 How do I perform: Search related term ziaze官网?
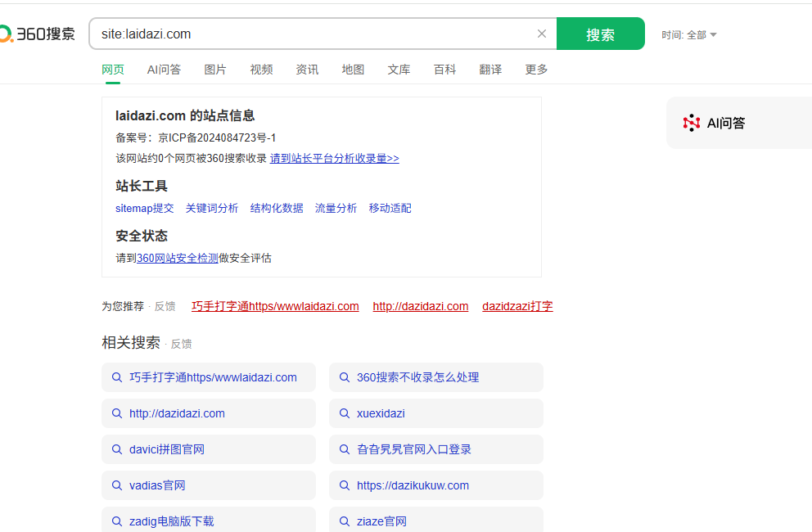pyautogui.click(x=436, y=520)
